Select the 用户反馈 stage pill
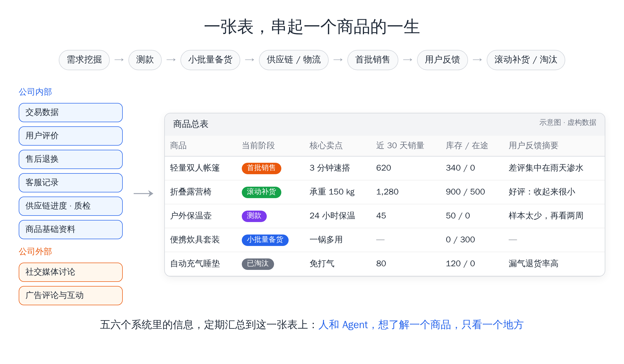624x364 pixels. tap(443, 60)
